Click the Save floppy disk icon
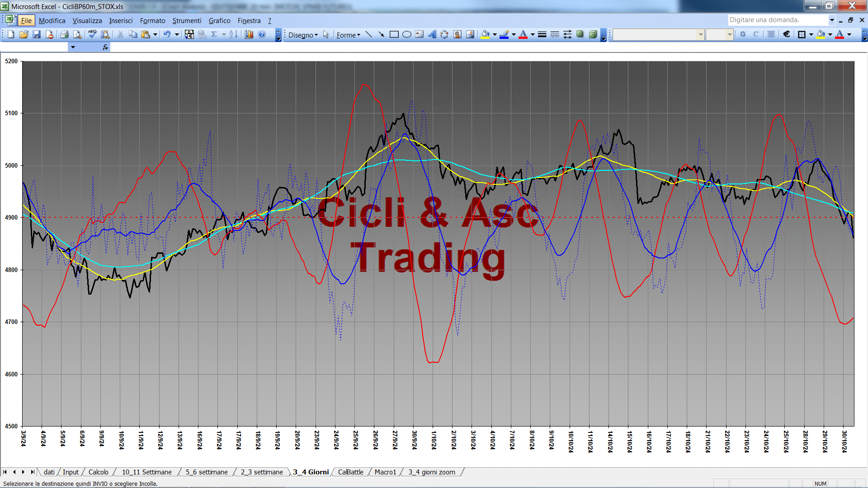The image size is (868, 488). click(x=37, y=34)
